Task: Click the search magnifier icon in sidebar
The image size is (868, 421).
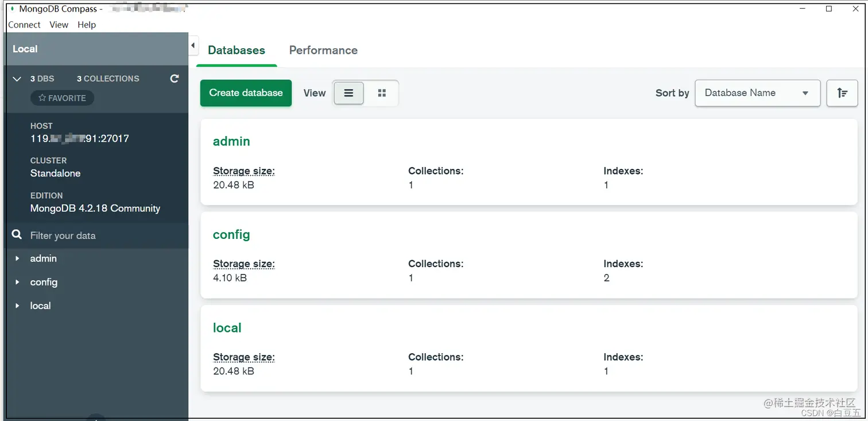Action: (x=17, y=235)
